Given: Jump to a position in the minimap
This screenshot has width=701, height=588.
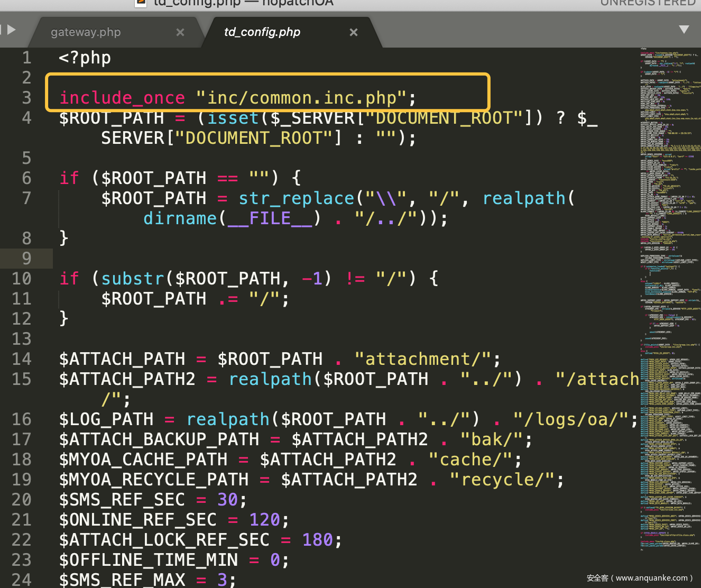Looking at the screenshot, I should tap(670, 264).
